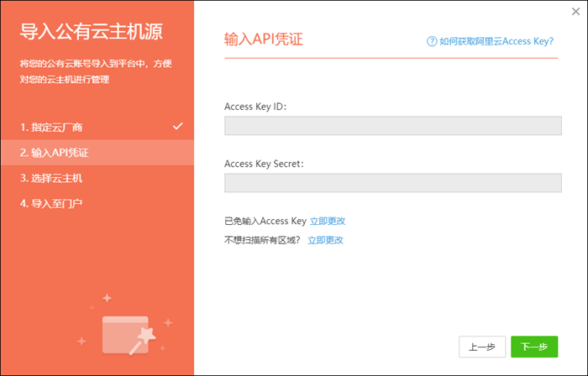Go back with the 上一步 button
The image size is (588, 376).
point(482,346)
